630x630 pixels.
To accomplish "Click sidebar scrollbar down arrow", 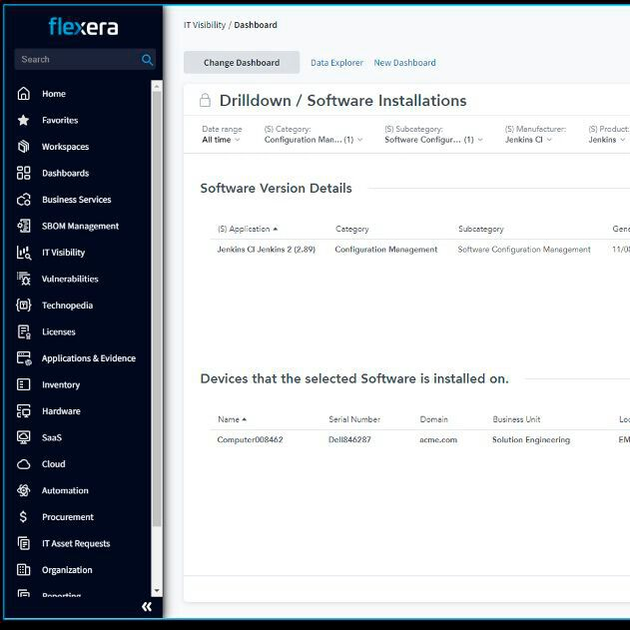I will [157, 591].
